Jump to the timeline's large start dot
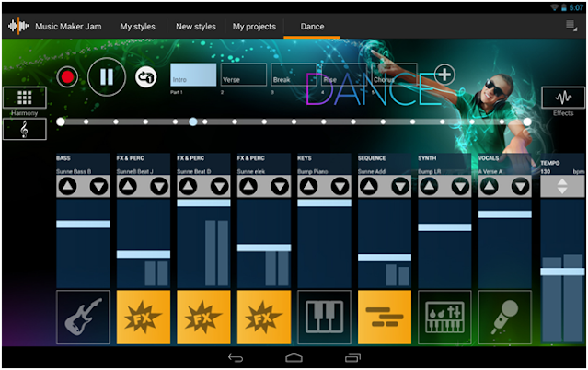 (61, 121)
